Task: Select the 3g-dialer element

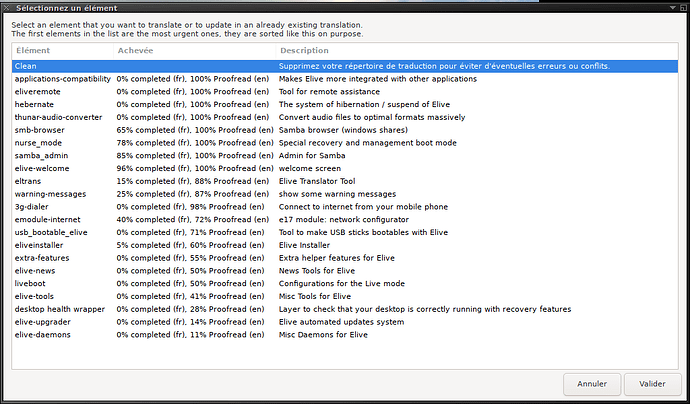Action: click(x=31, y=207)
